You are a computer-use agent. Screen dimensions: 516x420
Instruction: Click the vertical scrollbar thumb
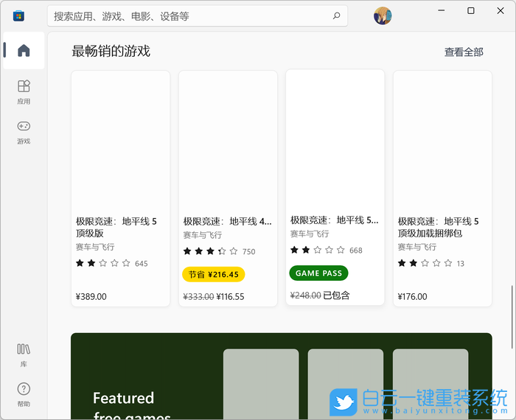[512, 317]
